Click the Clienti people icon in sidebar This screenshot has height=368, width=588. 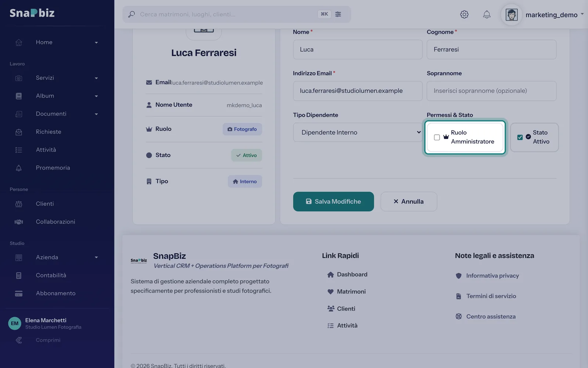[x=19, y=204]
